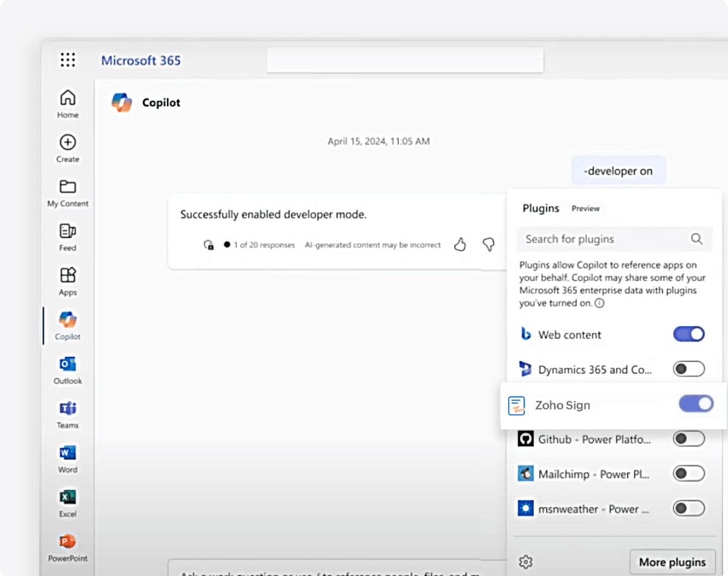Open Create in the left sidebar

[x=68, y=148]
